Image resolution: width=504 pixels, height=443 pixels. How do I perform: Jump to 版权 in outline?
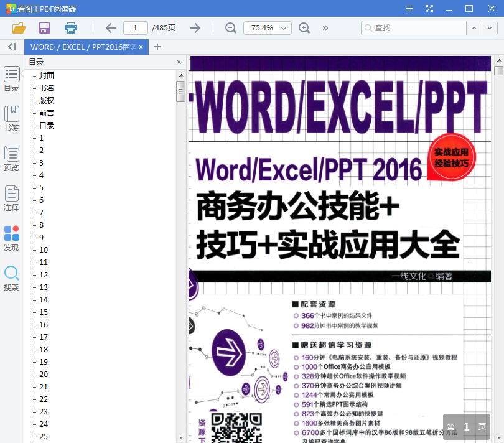(x=47, y=101)
